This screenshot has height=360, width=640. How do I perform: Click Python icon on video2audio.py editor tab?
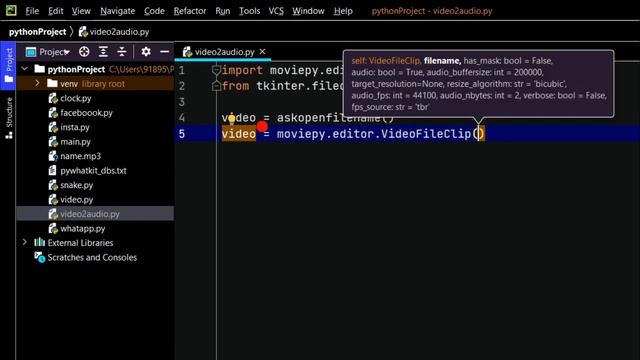[x=187, y=52]
